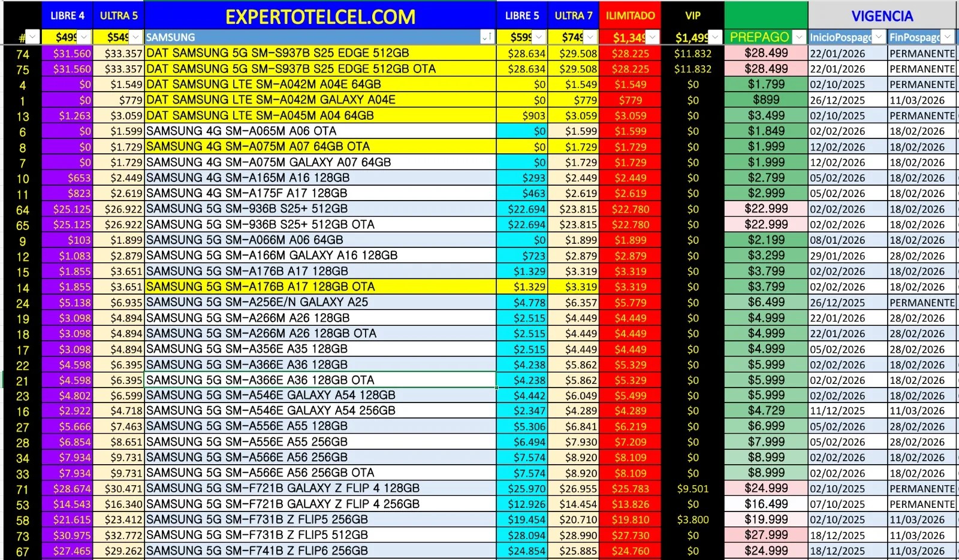This screenshot has width=959, height=560.
Task: Select the VIP header cell
Action: click(x=693, y=16)
